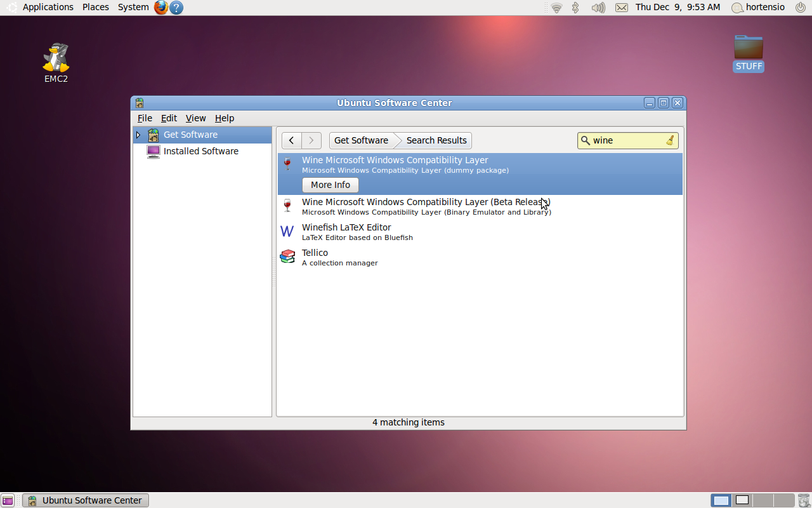The width and height of the screenshot is (812, 508).
Task: Click the Get Software breadcrumb button
Action: [361, 140]
